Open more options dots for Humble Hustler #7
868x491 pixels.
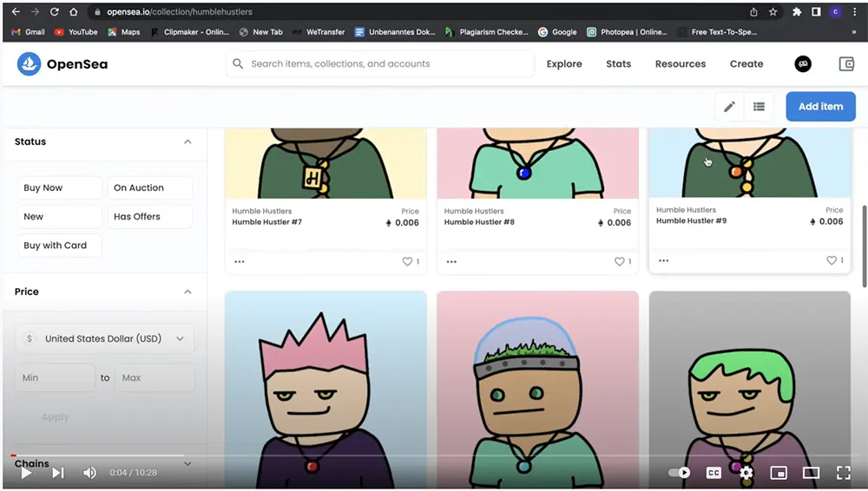[x=240, y=262]
